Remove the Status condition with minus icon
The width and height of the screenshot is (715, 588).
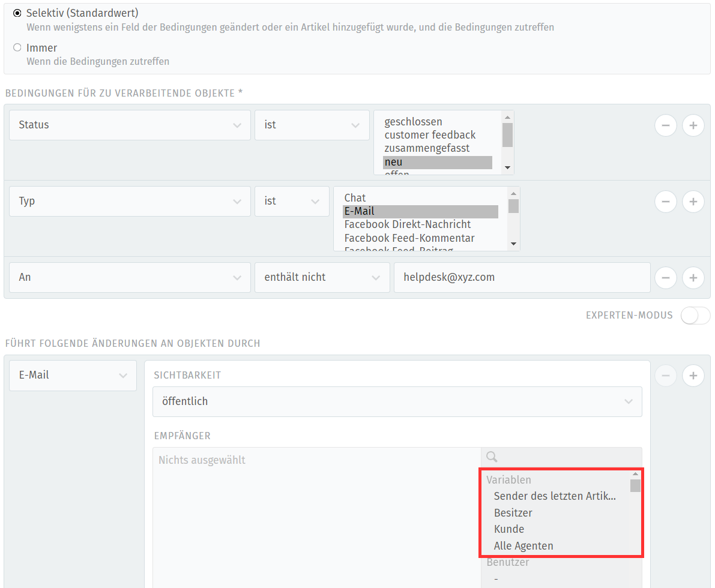point(666,125)
